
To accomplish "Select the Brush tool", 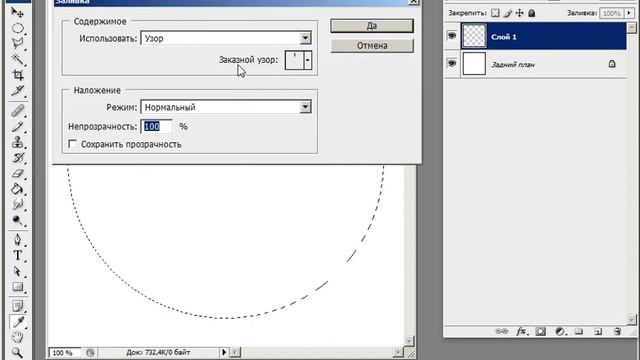I will point(17,127).
